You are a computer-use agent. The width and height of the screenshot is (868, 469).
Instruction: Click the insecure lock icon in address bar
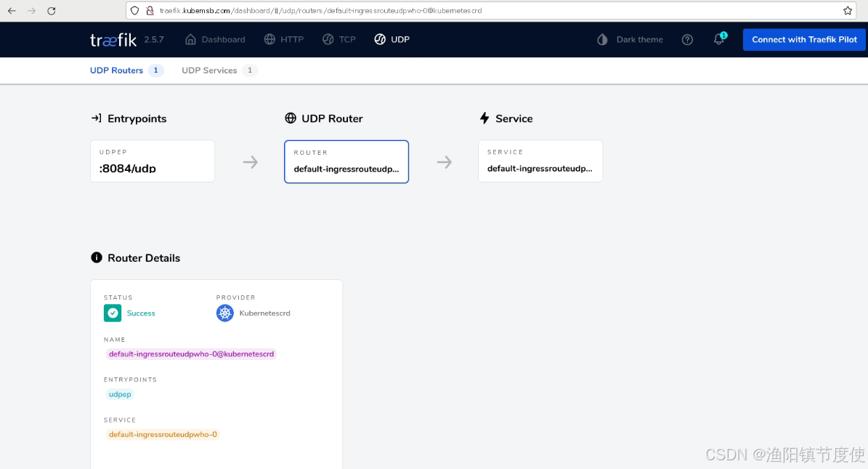[150, 10]
